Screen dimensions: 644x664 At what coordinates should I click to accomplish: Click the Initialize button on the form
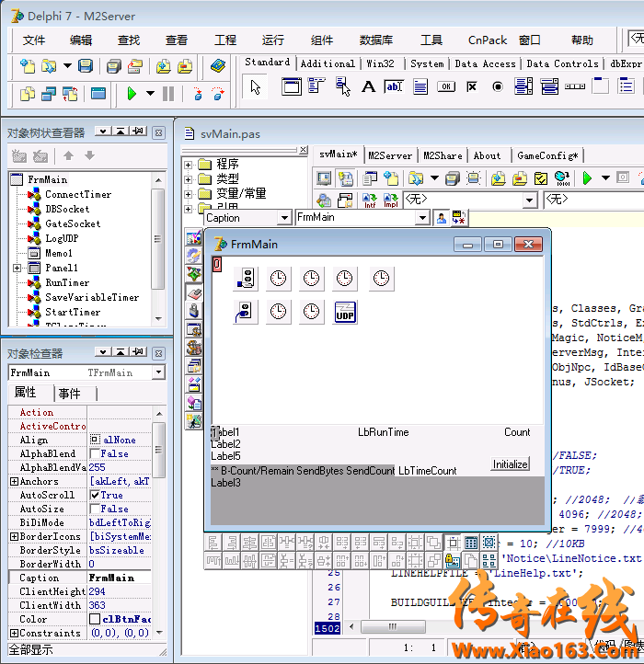point(510,464)
